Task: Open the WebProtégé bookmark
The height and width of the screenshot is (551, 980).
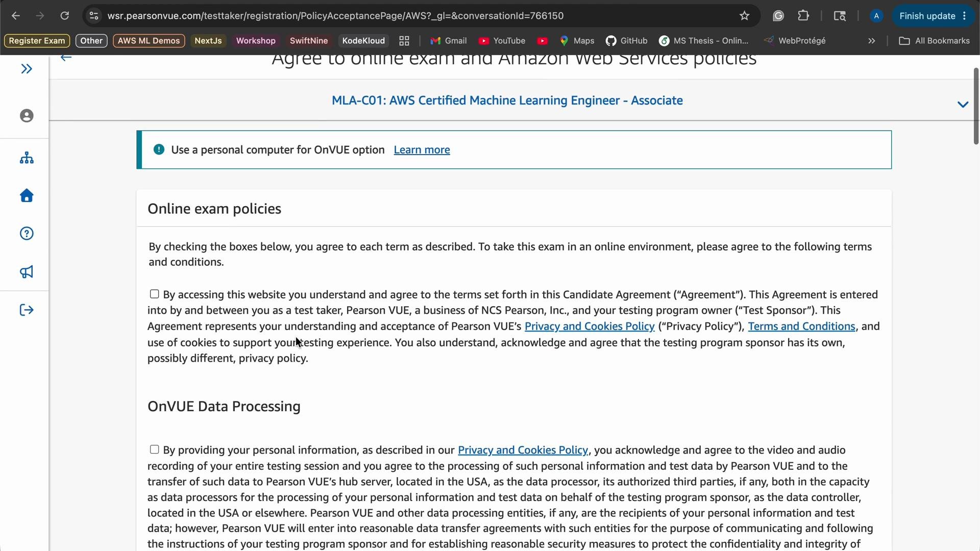Action: (x=795, y=41)
